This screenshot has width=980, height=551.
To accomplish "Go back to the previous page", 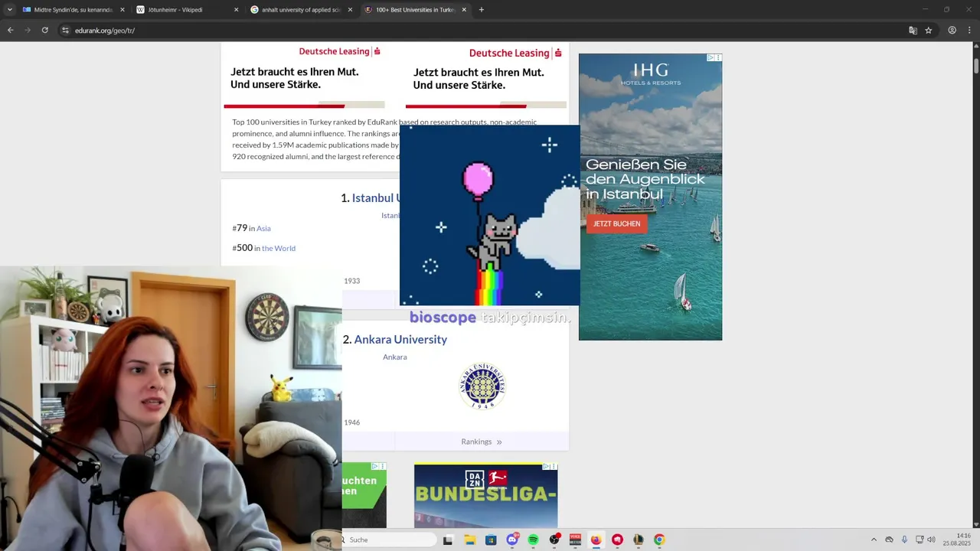I will [11, 31].
